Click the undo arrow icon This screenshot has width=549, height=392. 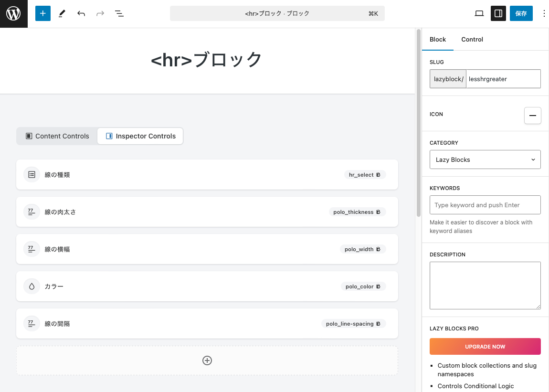click(81, 13)
